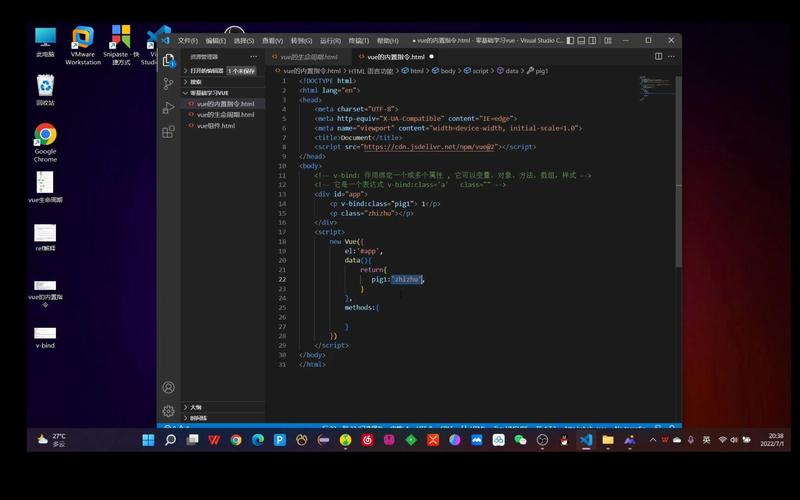The image size is (800, 500).
Task: Open vue的内置指令.html in the file tree
Action: click(x=225, y=104)
